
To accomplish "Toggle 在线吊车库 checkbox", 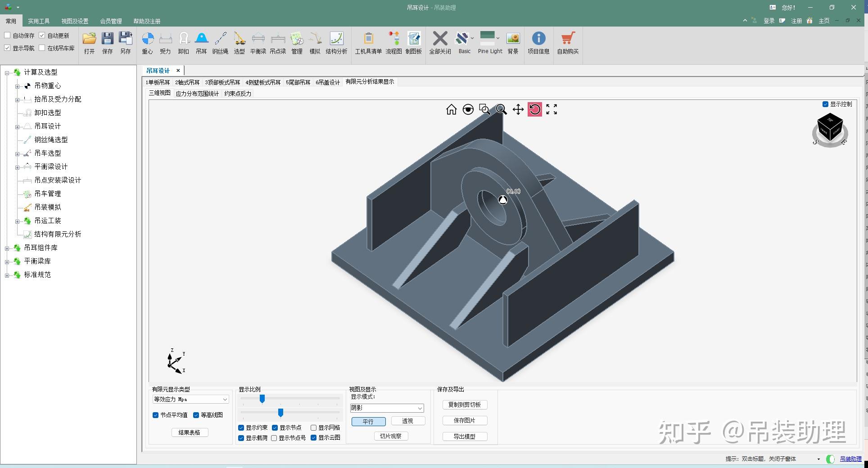I will click(42, 48).
